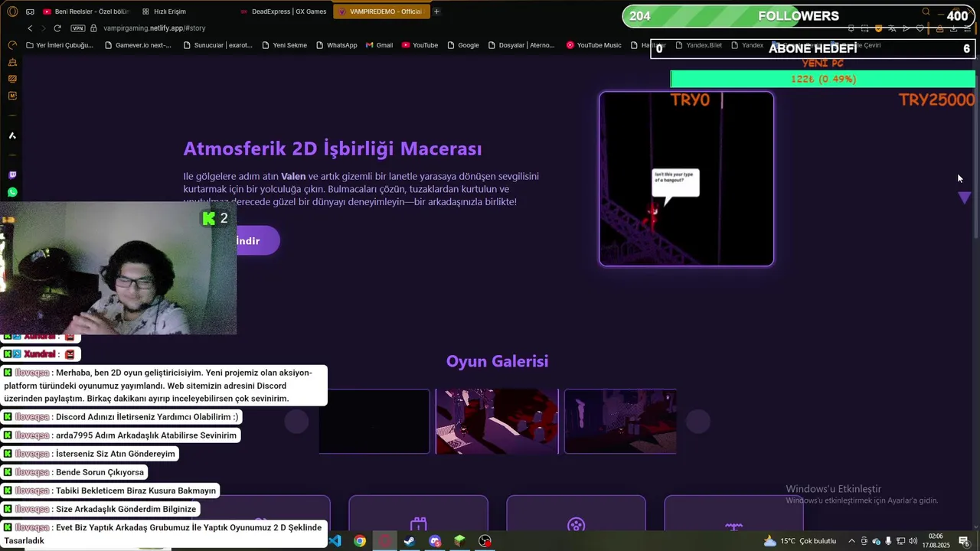Open GX Control speedometer sidebar icon
980x551 pixels.
12,45
